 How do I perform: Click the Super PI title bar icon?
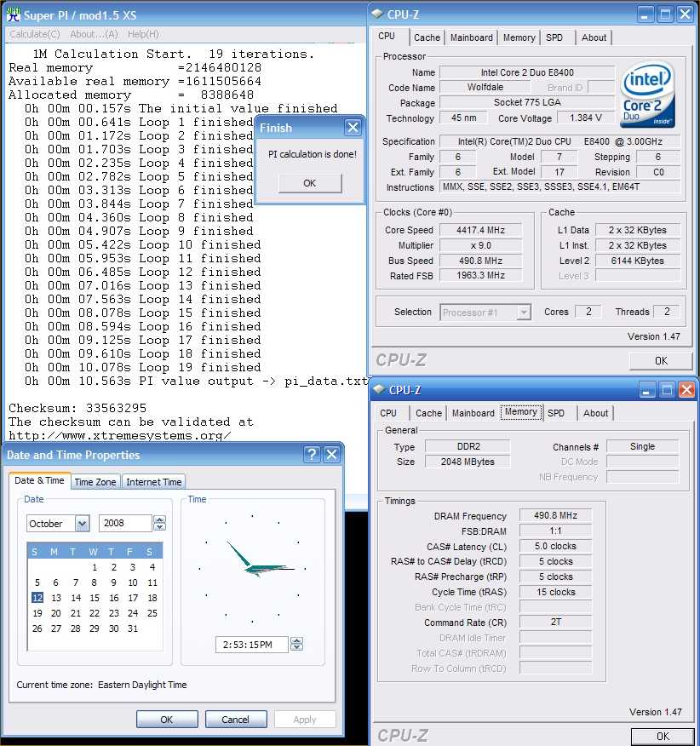click(x=14, y=14)
